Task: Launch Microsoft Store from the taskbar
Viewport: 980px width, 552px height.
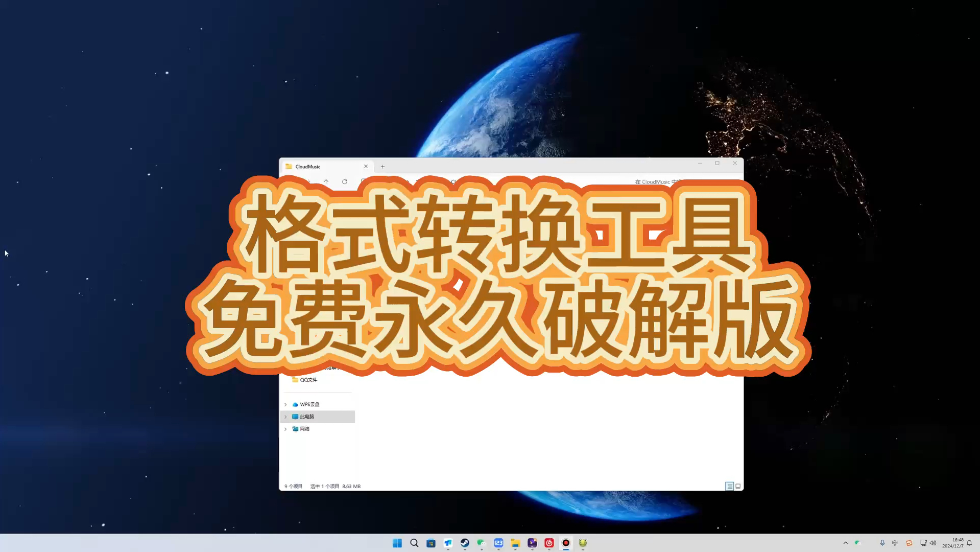Action: 432,543
